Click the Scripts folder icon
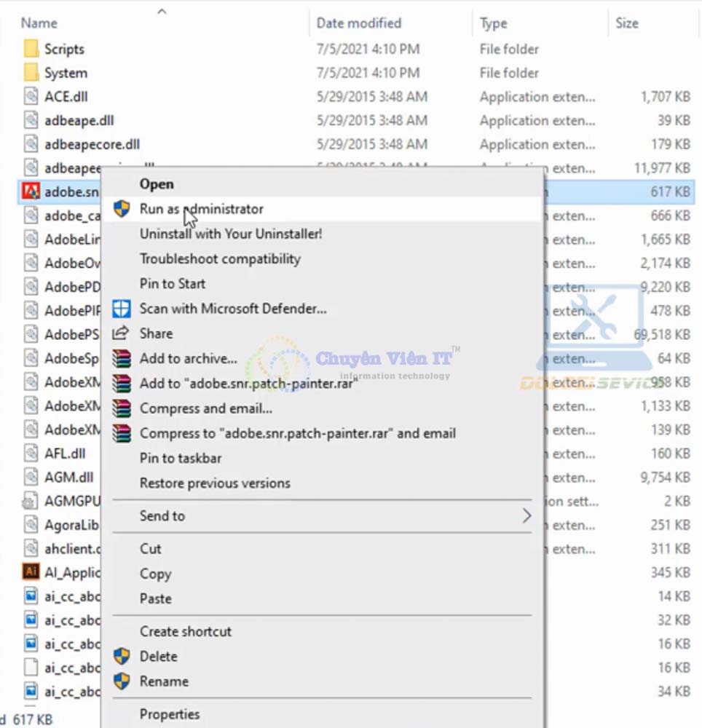 pyautogui.click(x=30, y=49)
